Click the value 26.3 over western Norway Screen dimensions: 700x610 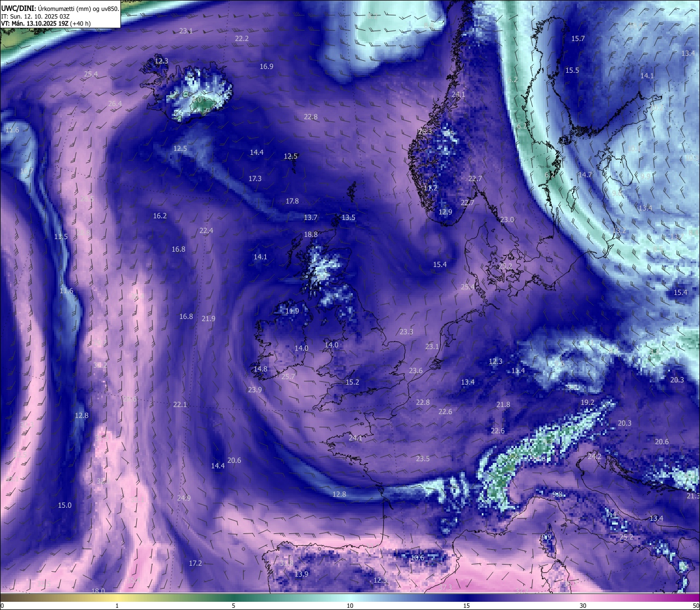pos(425,131)
